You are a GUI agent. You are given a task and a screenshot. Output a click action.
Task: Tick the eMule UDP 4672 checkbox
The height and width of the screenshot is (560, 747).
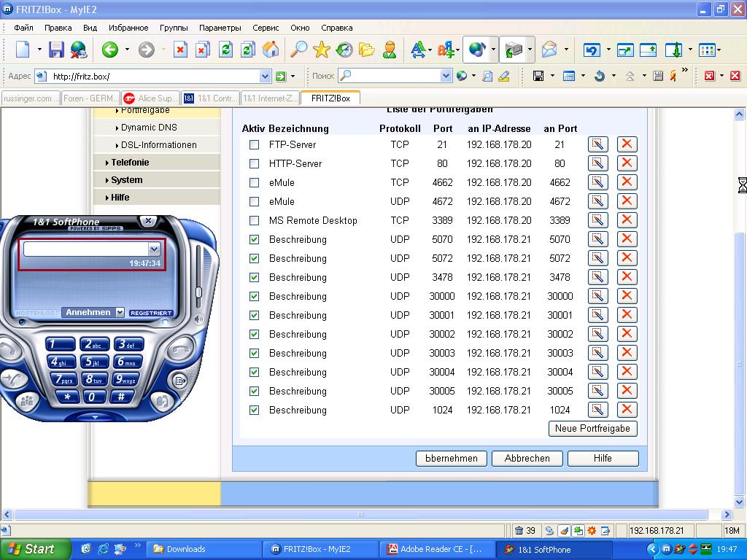(255, 202)
